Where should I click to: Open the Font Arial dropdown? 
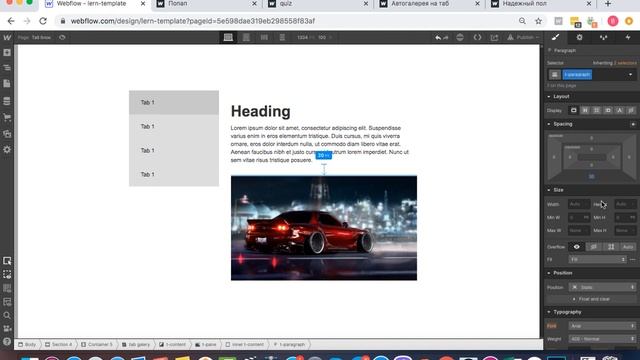[602, 326]
